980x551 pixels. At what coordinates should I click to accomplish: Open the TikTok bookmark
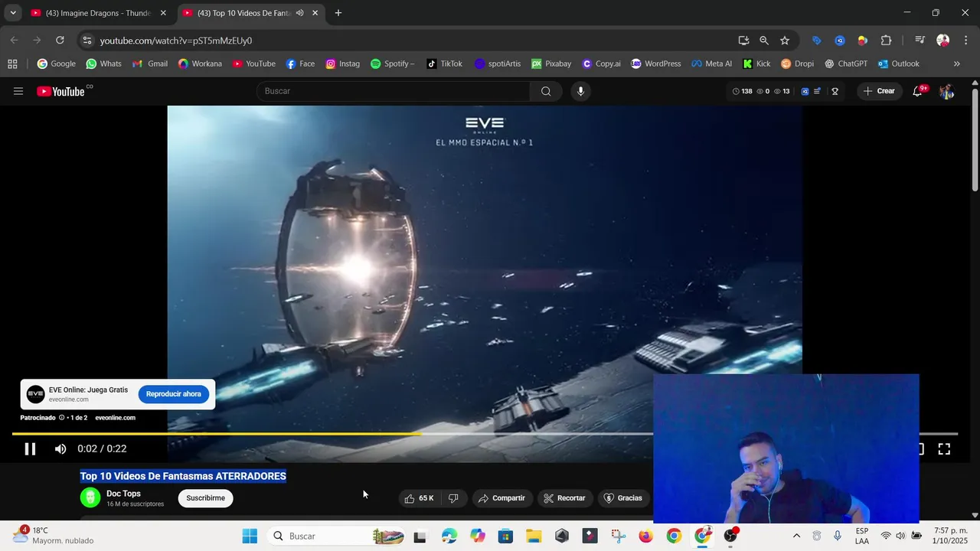[x=444, y=64]
